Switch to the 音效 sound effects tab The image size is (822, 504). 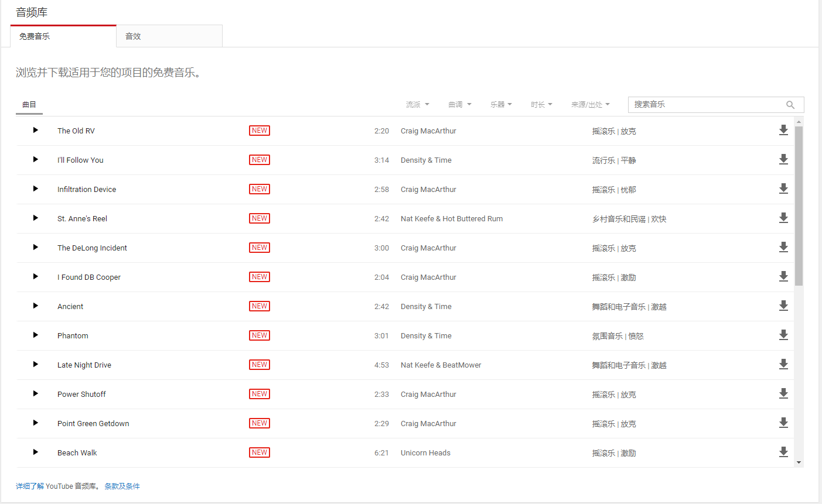tap(169, 36)
